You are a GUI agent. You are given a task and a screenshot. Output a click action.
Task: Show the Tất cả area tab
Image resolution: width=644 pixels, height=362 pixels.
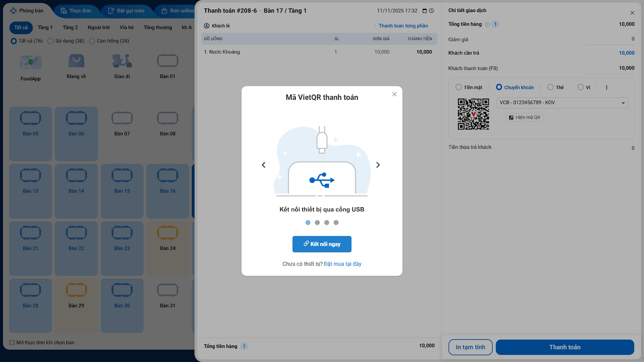click(21, 27)
